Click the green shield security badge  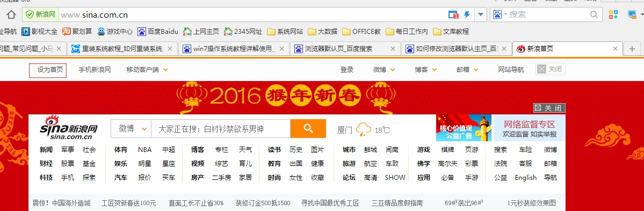coord(40,15)
